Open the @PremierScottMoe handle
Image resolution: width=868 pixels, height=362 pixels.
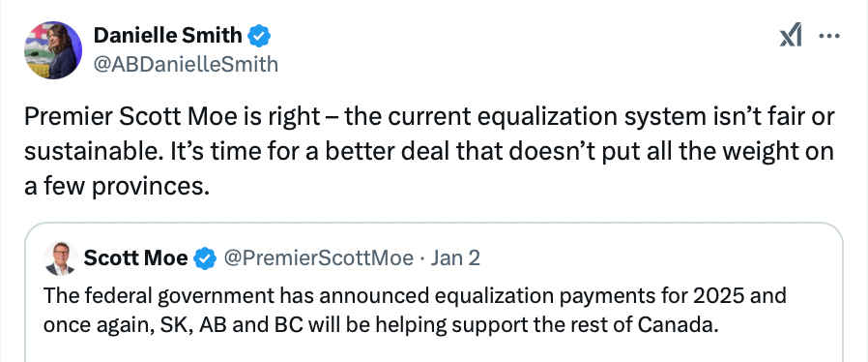pos(318,258)
